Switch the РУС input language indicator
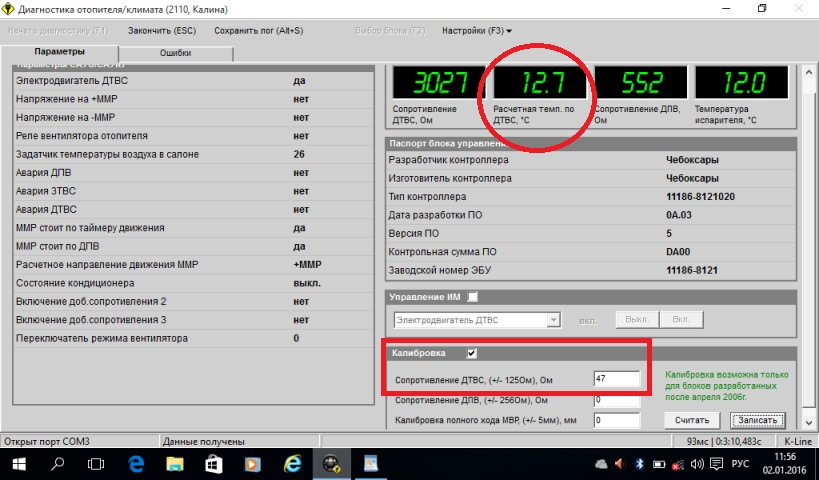 coord(741,464)
